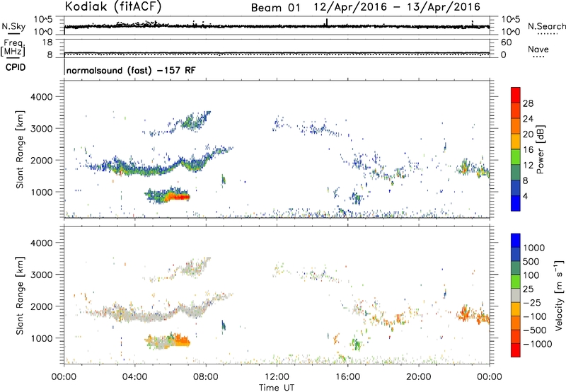
Task: Click the "normalsound (fast) -157 RF" text
Action: [x=131, y=70]
